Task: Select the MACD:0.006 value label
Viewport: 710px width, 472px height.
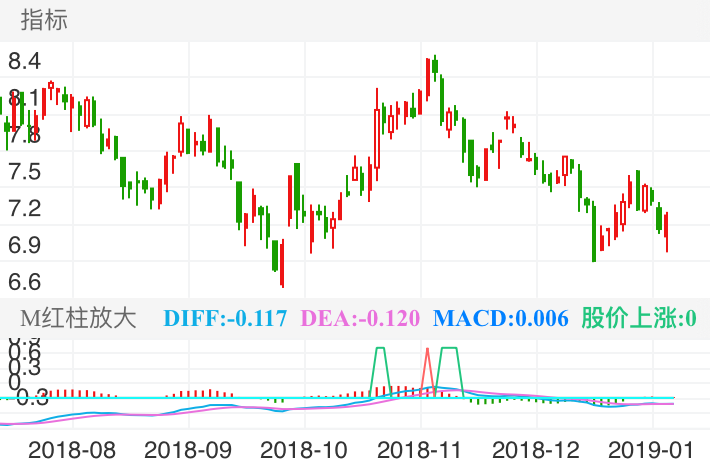Action: [x=500, y=319]
